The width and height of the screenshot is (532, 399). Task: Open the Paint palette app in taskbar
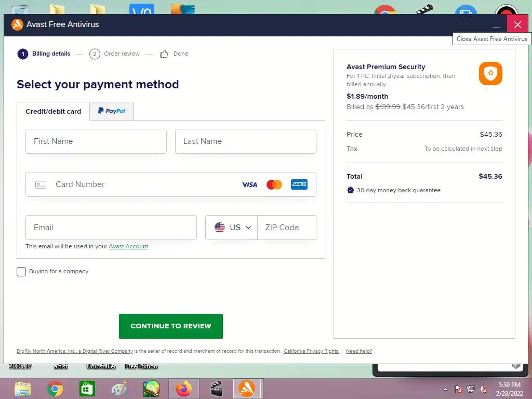pyautogui.click(x=119, y=389)
